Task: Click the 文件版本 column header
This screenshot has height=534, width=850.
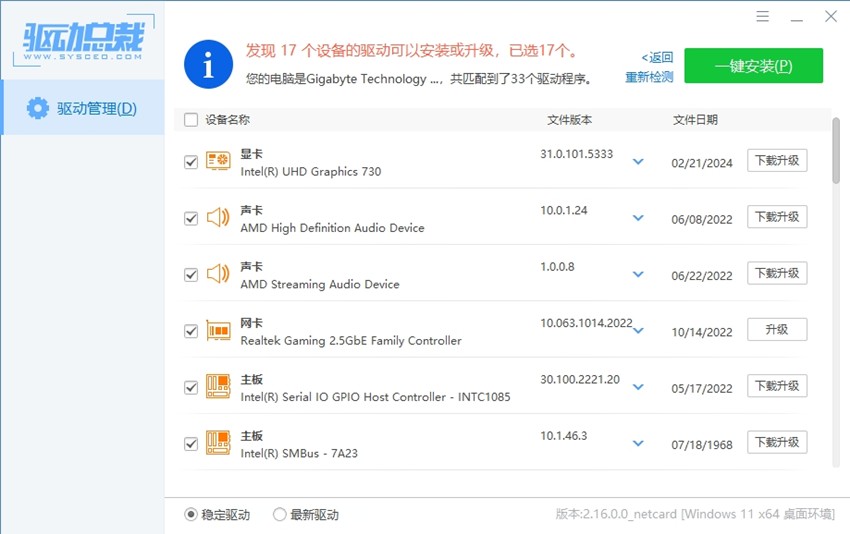Action: coord(569,120)
